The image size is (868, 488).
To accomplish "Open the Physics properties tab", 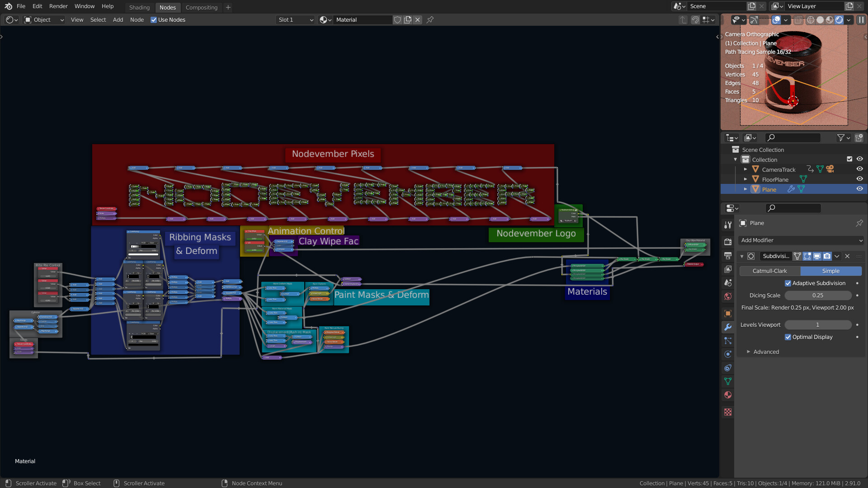I will pyautogui.click(x=728, y=354).
